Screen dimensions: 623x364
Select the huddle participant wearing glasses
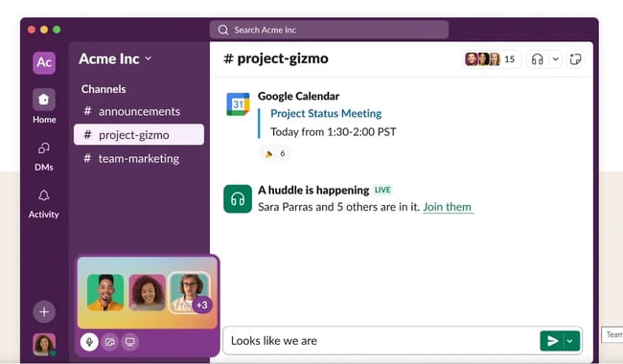tap(188, 291)
